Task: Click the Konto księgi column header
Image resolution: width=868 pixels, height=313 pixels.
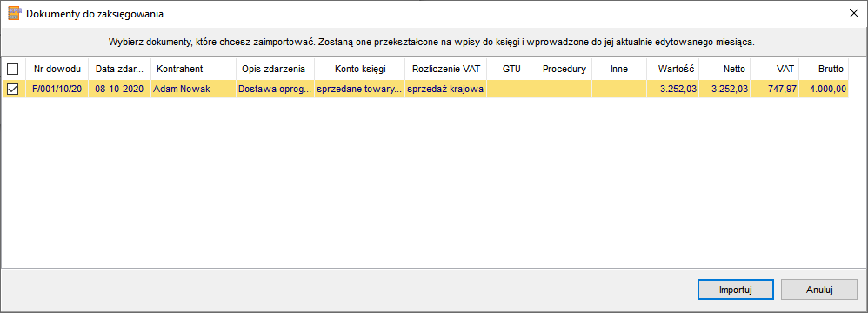Action: [360, 70]
